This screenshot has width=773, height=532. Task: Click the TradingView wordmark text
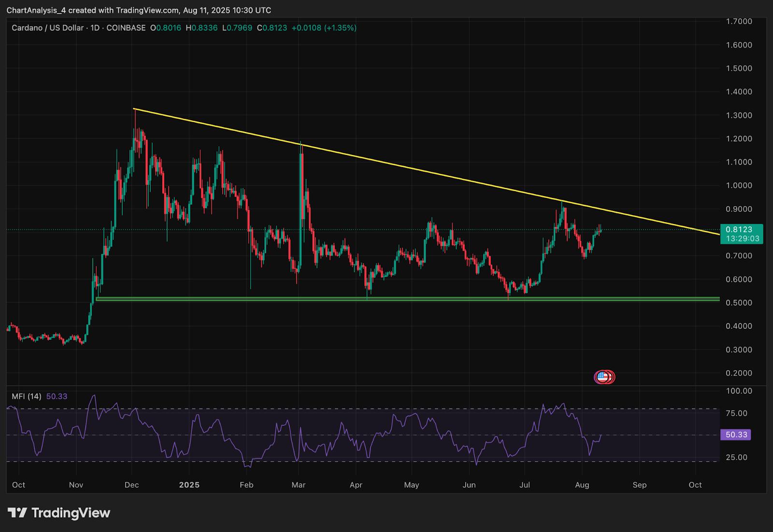click(x=71, y=513)
